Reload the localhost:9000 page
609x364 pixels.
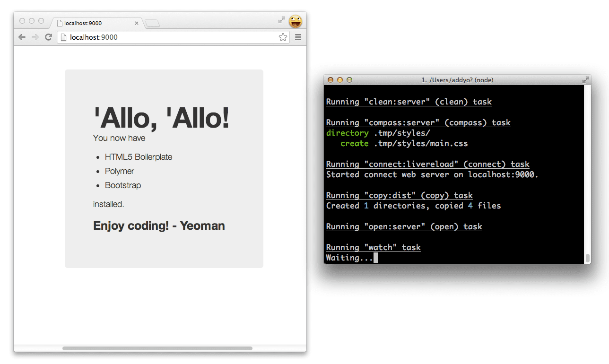click(x=49, y=37)
